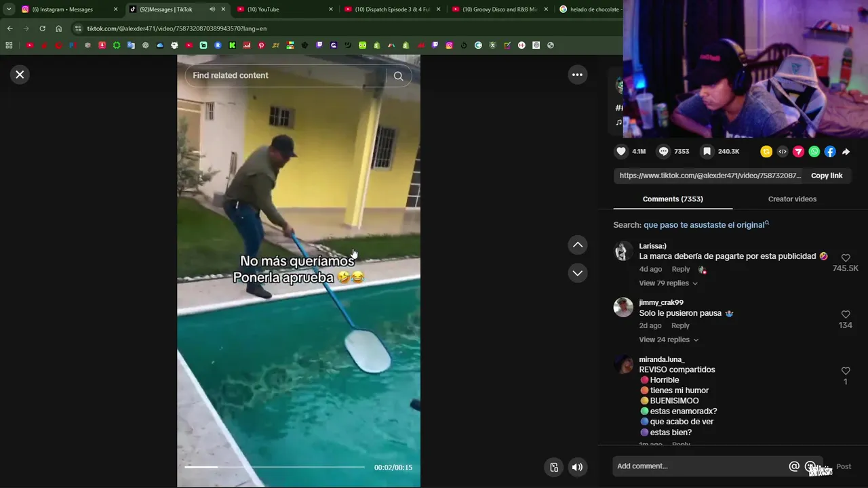This screenshot has width=868, height=488.
Task: Like miranda.luna_'s comment
Action: click(x=846, y=371)
